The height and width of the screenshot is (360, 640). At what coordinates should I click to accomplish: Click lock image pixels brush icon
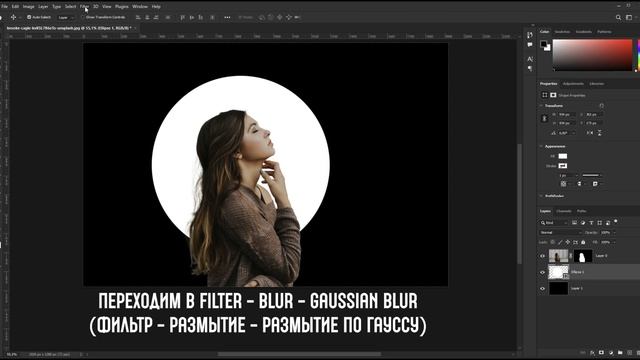click(x=560, y=242)
